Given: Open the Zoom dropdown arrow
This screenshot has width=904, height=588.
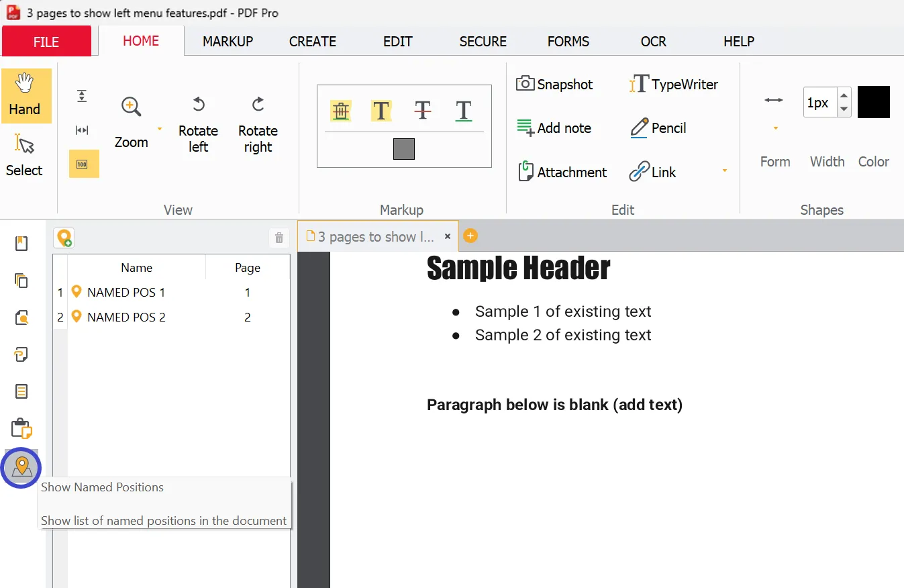Looking at the screenshot, I should pos(160,128).
